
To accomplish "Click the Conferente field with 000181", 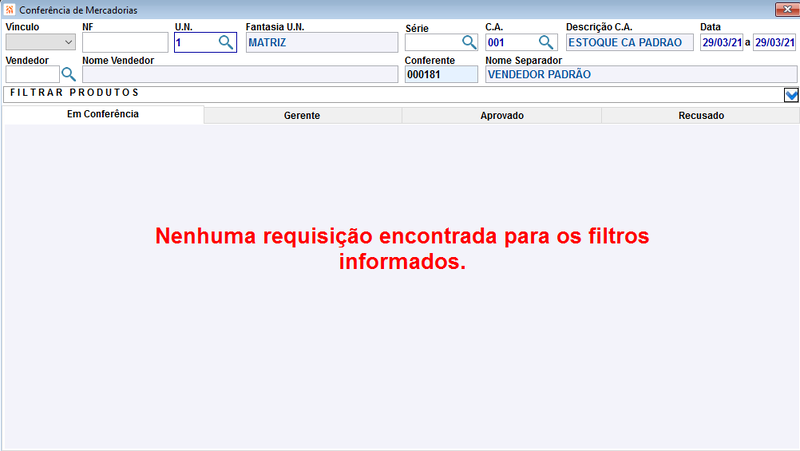I will coord(441,74).
